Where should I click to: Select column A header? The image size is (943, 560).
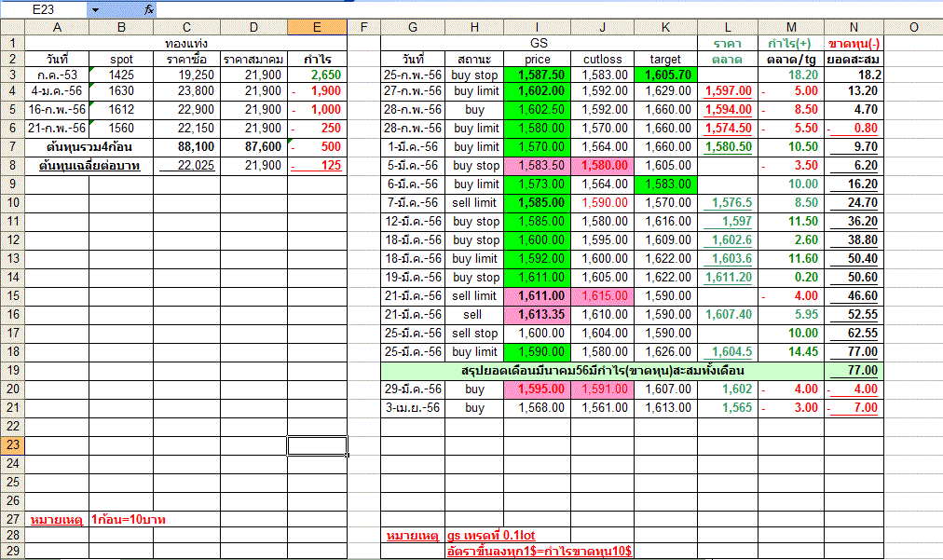(57, 27)
